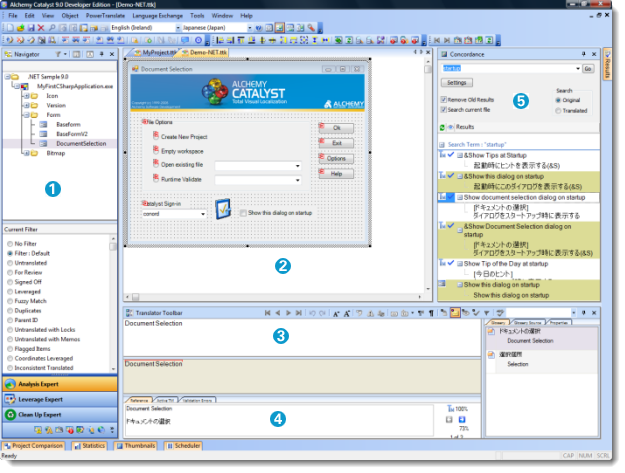The width and height of the screenshot is (625, 473).
Task: Pin the Concordance panel
Action: tap(584, 54)
